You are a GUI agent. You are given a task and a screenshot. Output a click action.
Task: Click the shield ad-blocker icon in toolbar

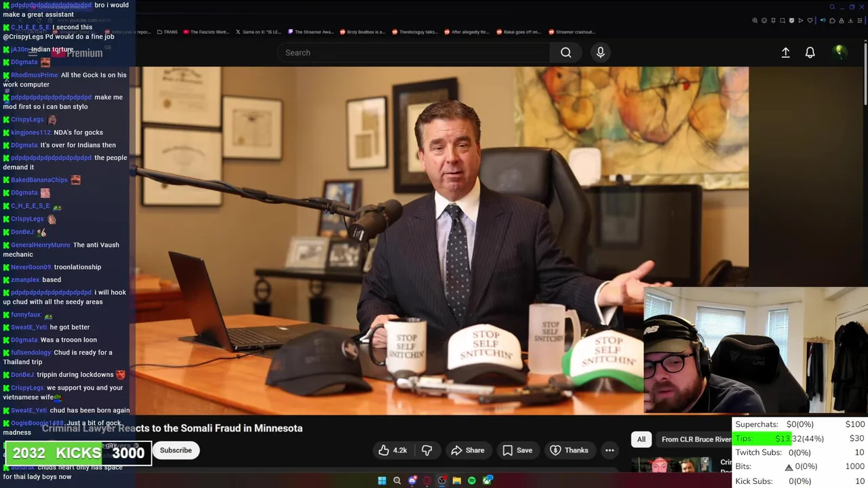pyautogui.click(x=791, y=20)
